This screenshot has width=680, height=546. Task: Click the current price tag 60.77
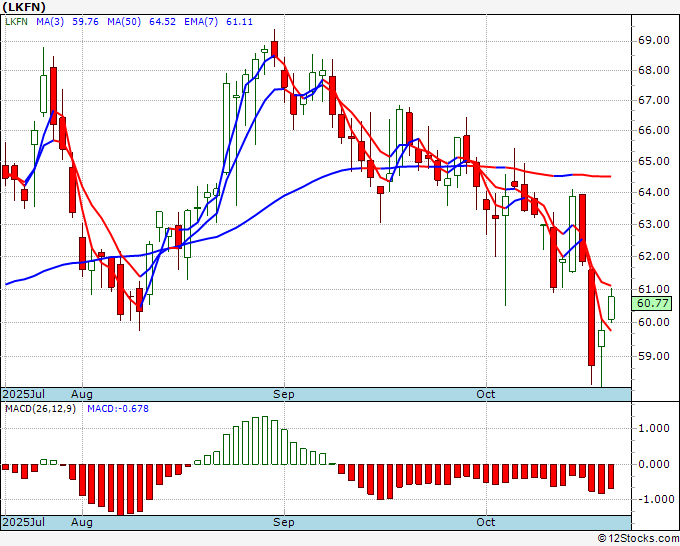(x=652, y=303)
